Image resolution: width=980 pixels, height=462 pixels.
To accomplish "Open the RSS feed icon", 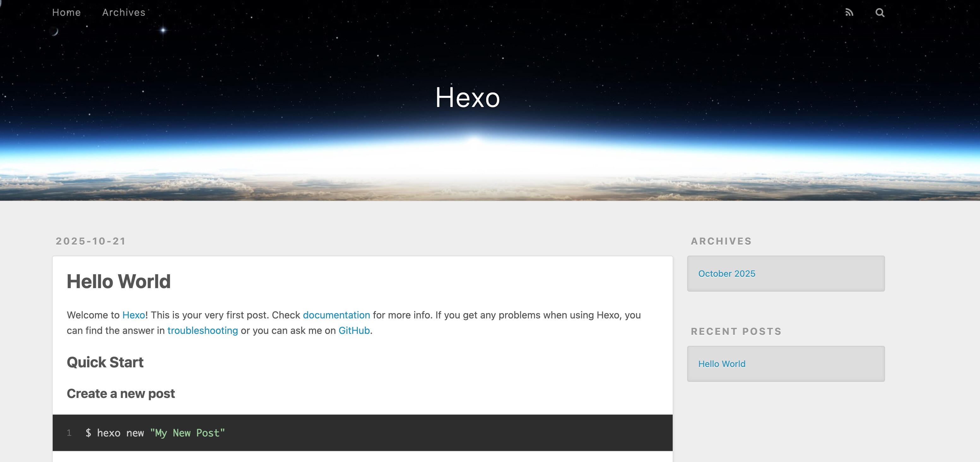I will coord(849,13).
